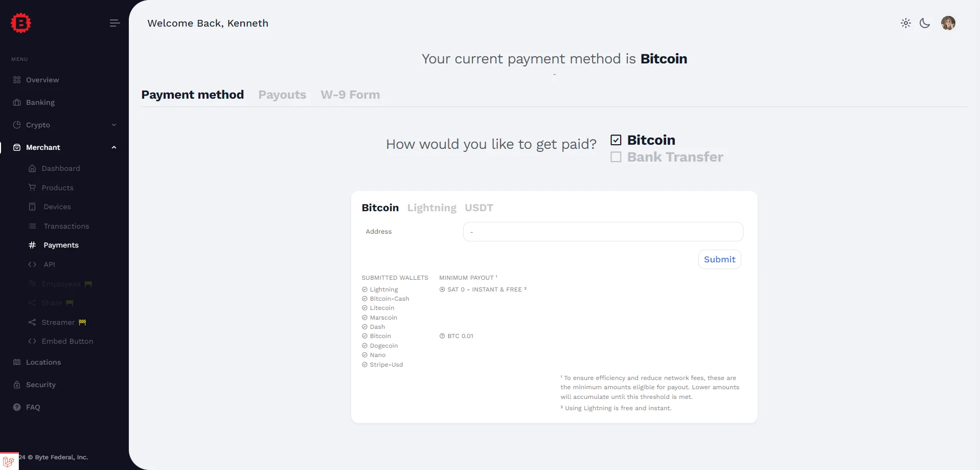Select the Products icon in sidebar

(x=32, y=188)
